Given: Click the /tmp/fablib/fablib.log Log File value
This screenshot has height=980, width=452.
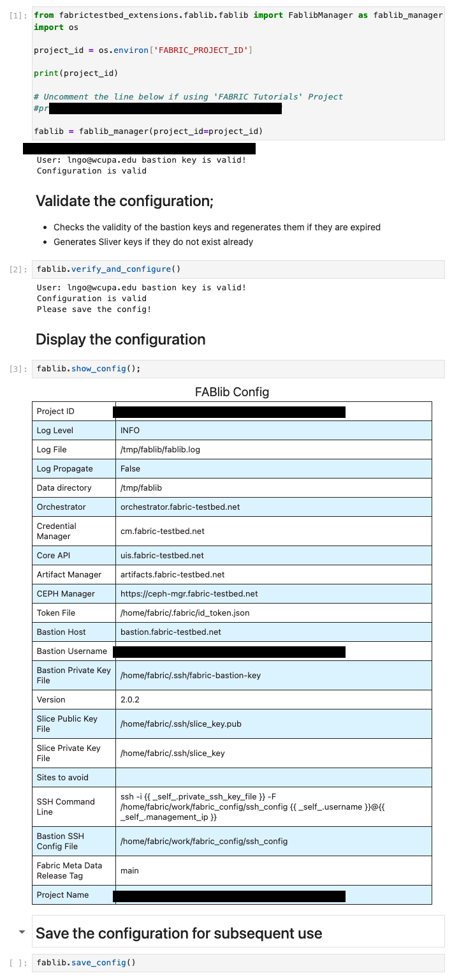Looking at the screenshot, I should tap(160, 450).
